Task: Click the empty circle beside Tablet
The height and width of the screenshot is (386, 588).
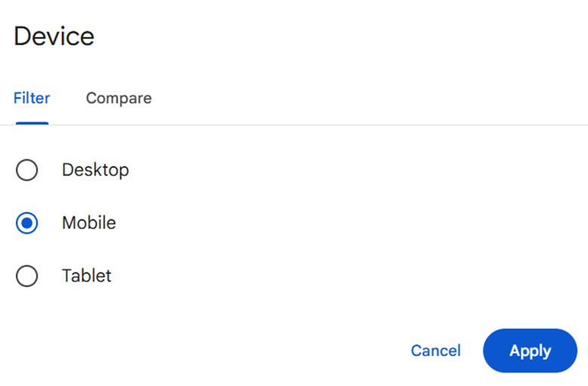Action: (x=26, y=276)
